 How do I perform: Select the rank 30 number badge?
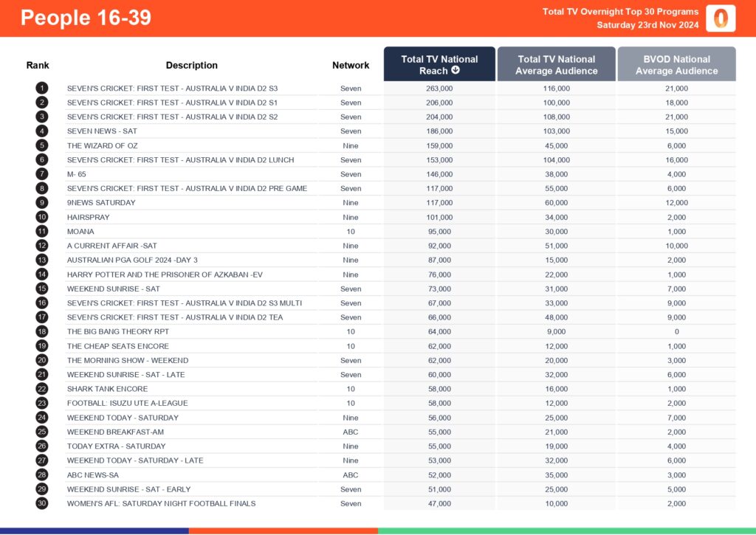click(42, 503)
